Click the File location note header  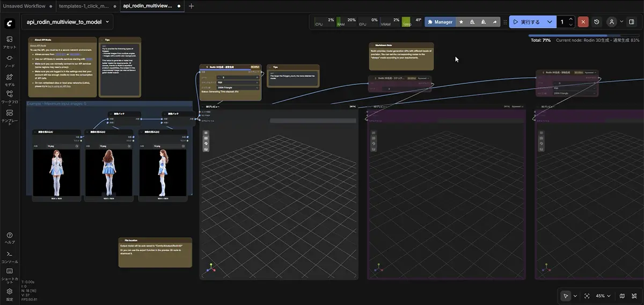click(x=155, y=240)
